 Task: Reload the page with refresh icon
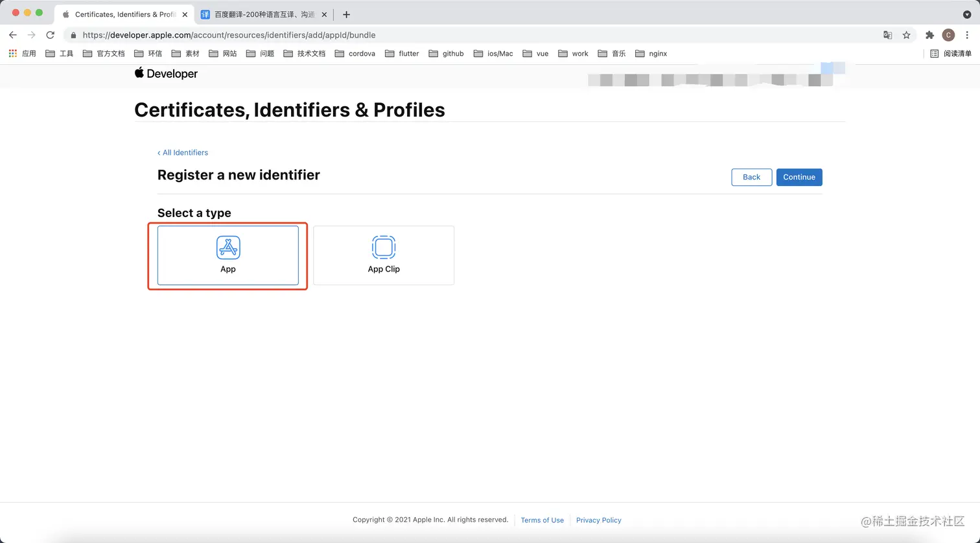(x=50, y=35)
